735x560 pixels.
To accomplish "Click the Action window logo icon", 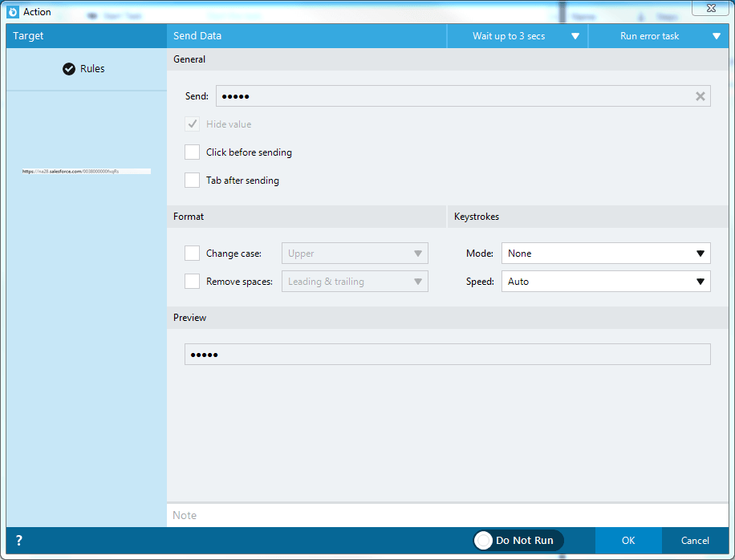I will pos(13,12).
